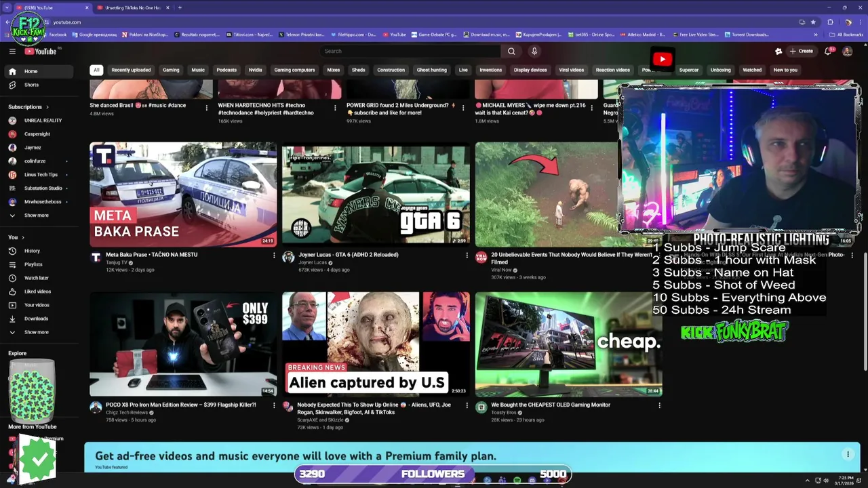Open Mrwhosetheboss channel subscription

[x=39, y=202]
